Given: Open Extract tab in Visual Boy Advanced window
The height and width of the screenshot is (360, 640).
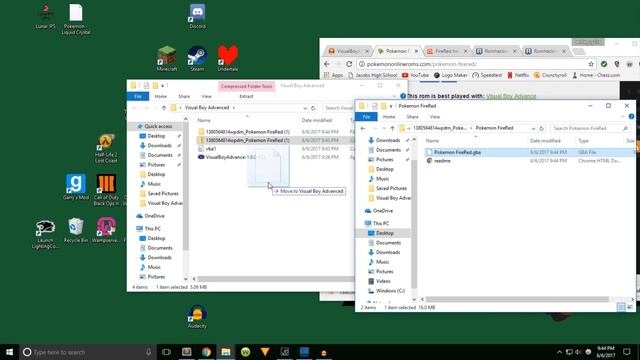Looking at the screenshot, I should (246, 96).
